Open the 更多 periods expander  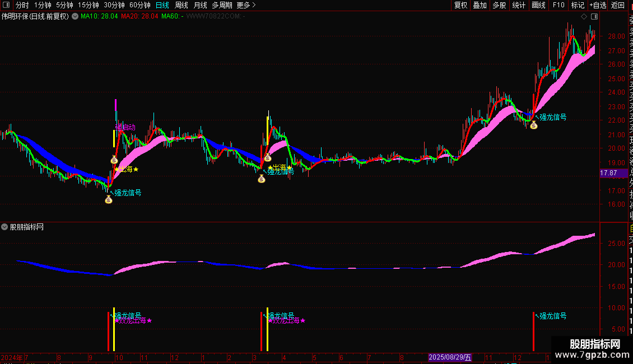(246, 5)
